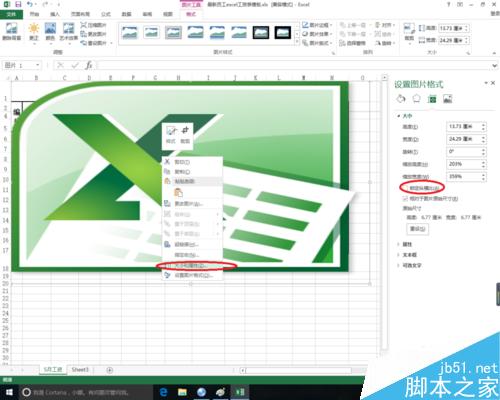The width and height of the screenshot is (500, 400).
Task: Click Compress Pictures (压缩图片) in the ribbon
Action: (93, 25)
